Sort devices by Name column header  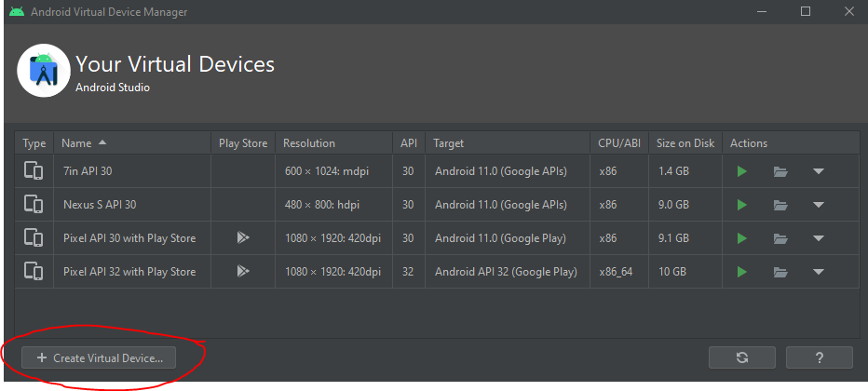[x=132, y=143]
